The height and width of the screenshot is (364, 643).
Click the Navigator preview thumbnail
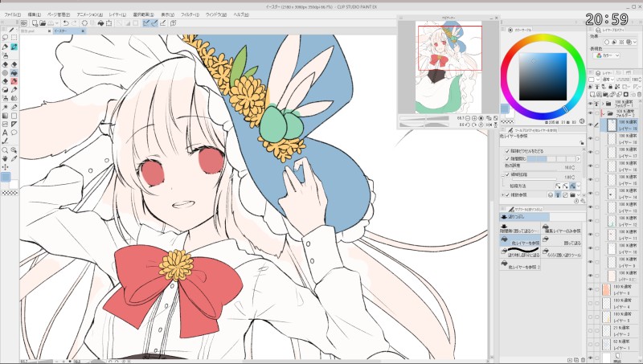coord(448,67)
